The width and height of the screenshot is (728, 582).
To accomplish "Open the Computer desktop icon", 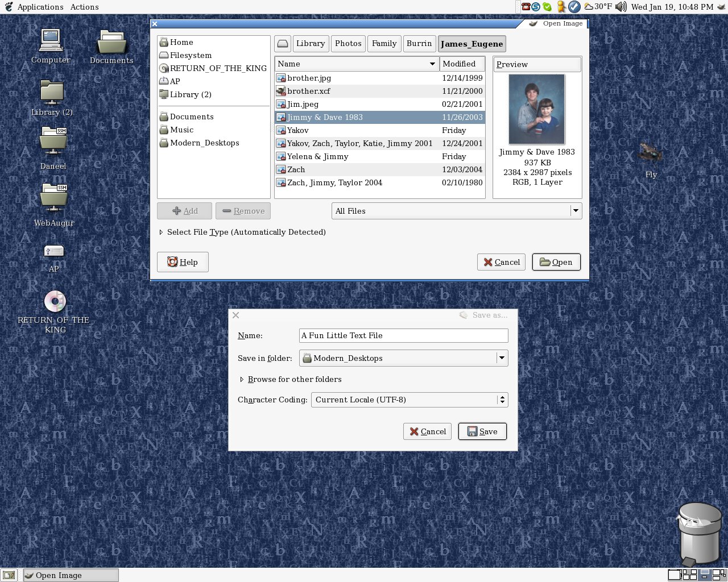I will pos(51,45).
